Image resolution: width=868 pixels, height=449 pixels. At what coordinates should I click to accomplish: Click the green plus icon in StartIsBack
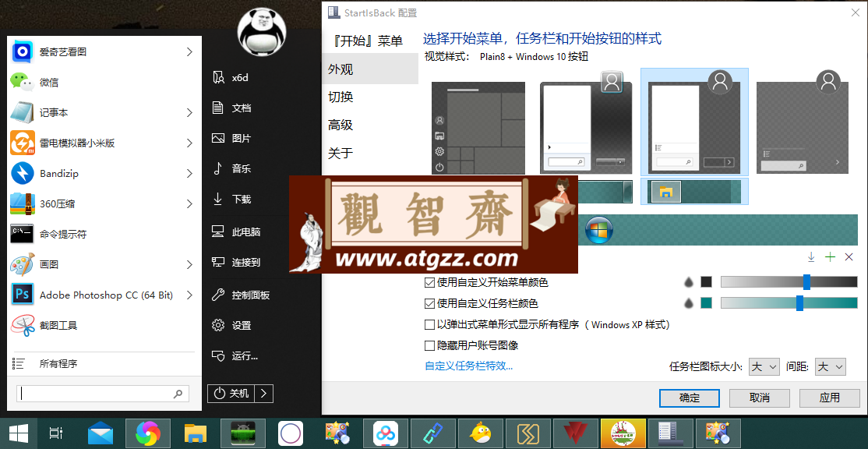[x=830, y=257]
